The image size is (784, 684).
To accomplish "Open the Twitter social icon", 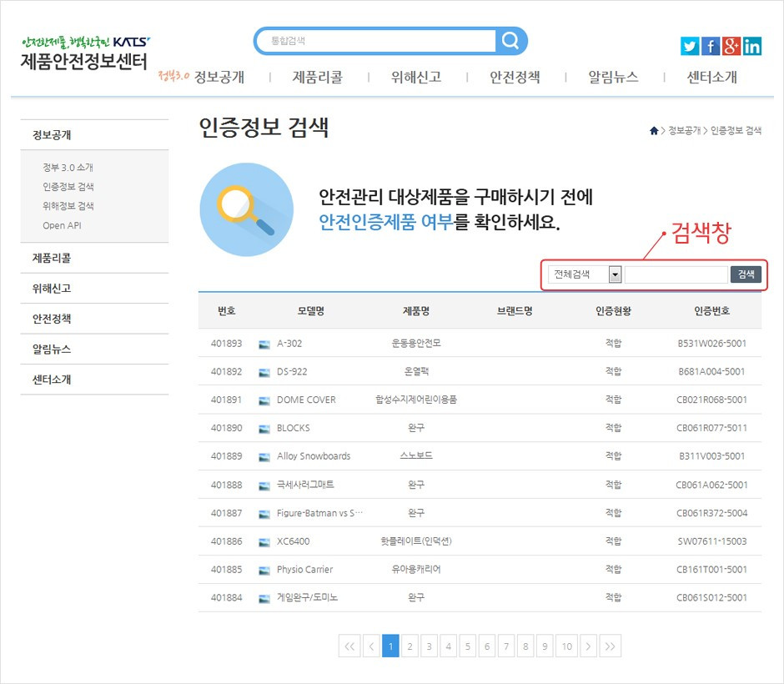I will pos(690,47).
